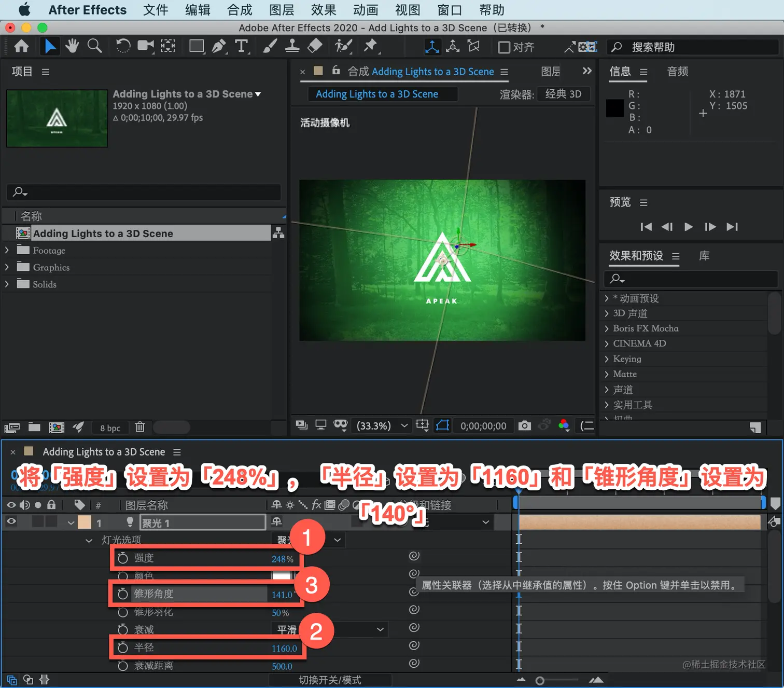Click the 颜色 light color swatch
784x688 pixels.
[x=282, y=575]
